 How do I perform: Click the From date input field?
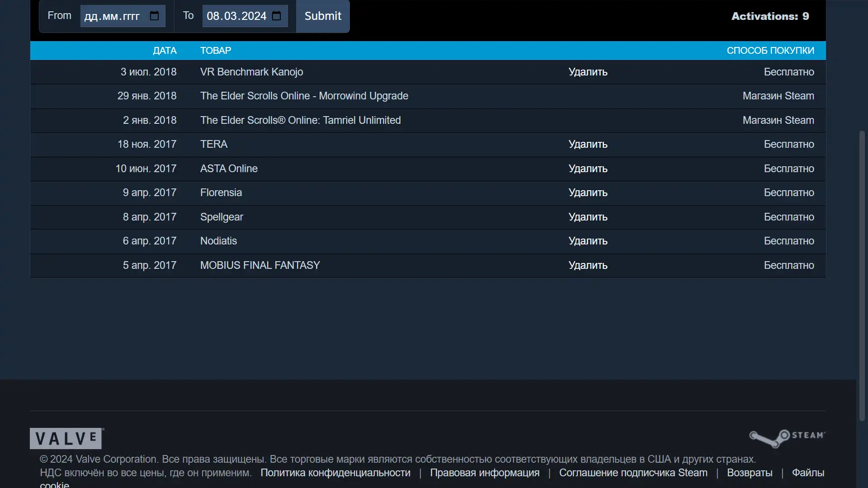pyautogui.click(x=123, y=16)
